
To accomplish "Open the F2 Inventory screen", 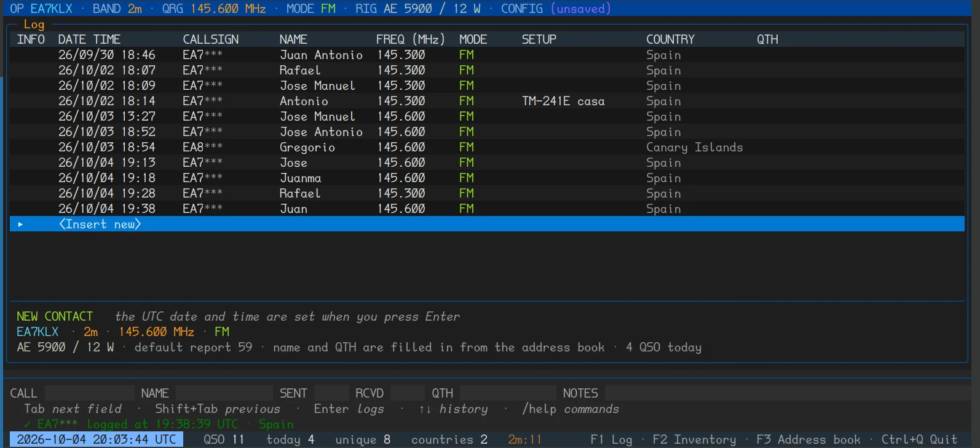I will click(694, 439).
